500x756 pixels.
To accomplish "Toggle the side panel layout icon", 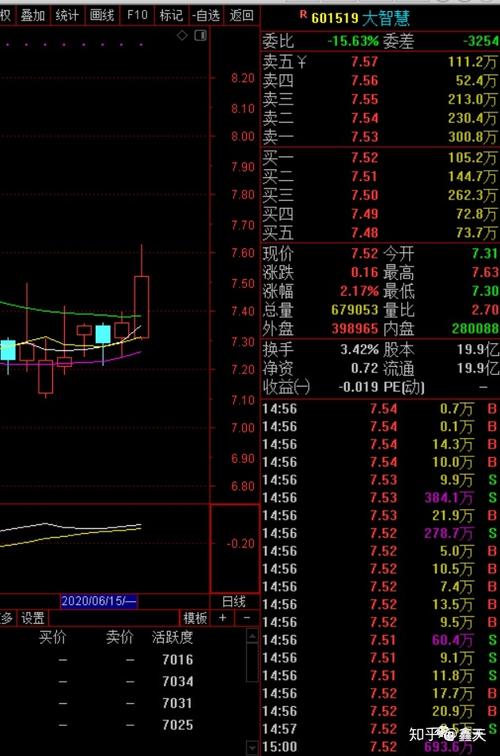I will click(200, 35).
